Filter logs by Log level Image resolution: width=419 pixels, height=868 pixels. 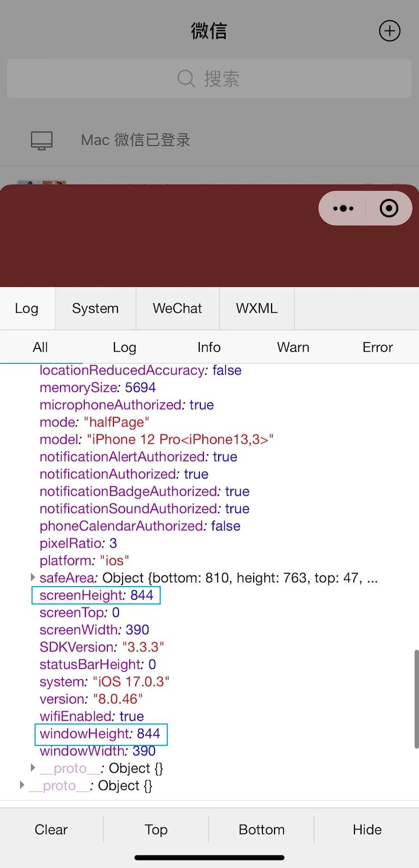pos(125,347)
